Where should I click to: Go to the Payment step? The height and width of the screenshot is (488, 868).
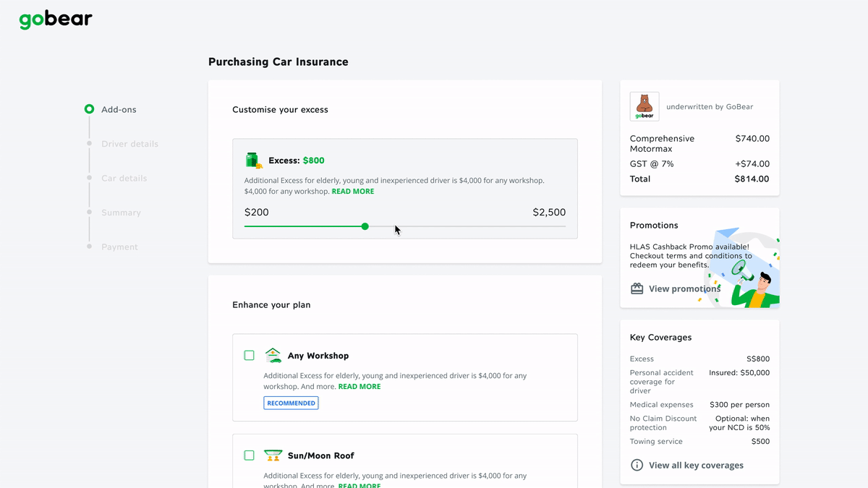[x=119, y=247]
